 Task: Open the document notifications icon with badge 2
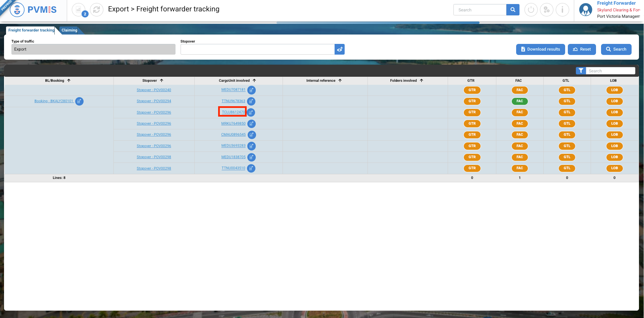coord(79,10)
